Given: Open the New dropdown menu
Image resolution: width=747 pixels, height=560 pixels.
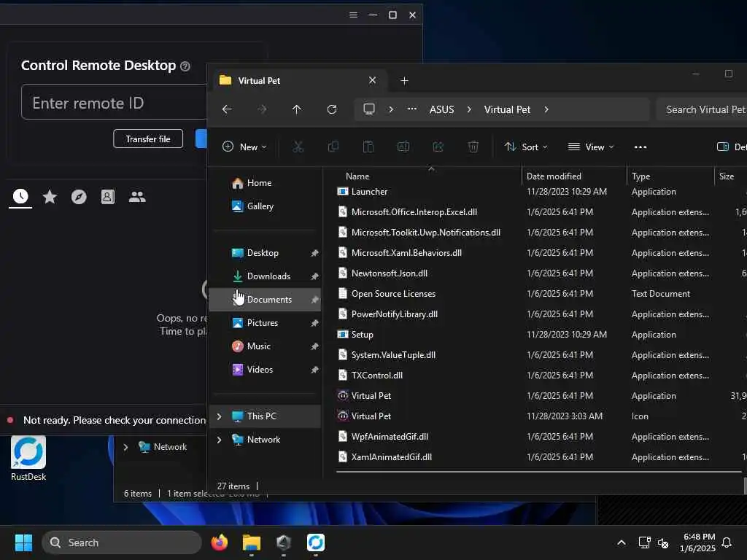Looking at the screenshot, I should tap(244, 147).
